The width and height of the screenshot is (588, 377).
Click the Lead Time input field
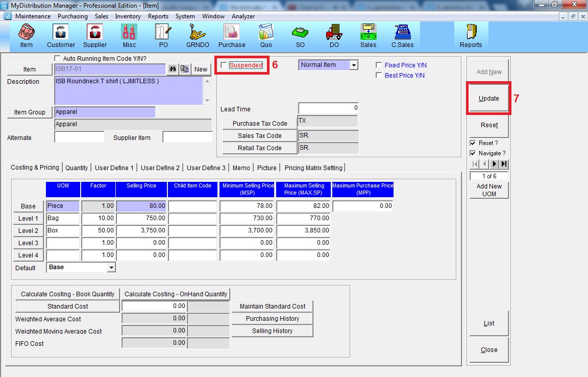[x=328, y=108]
